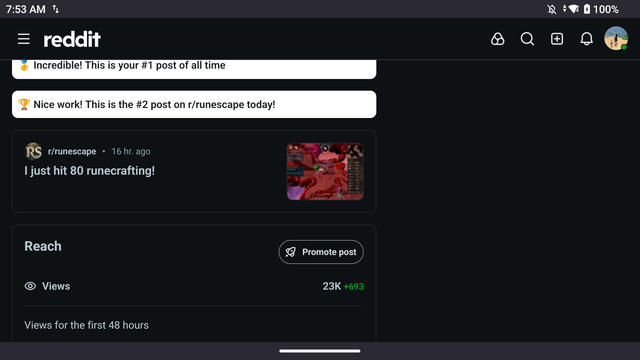Viewport: 640px width, 360px height.
Task: Open the hamburger navigation menu
Action: (x=24, y=39)
